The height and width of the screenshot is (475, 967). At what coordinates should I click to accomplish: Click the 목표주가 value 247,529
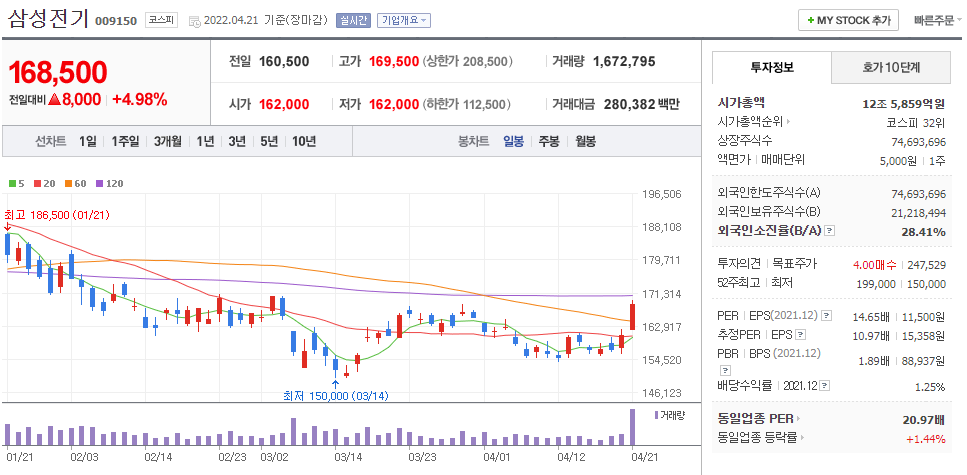[x=925, y=265]
